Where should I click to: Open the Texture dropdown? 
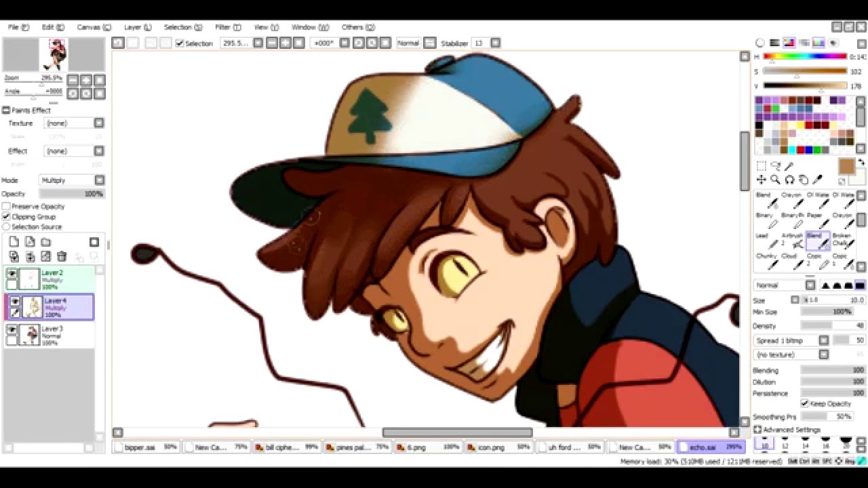tap(99, 123)
